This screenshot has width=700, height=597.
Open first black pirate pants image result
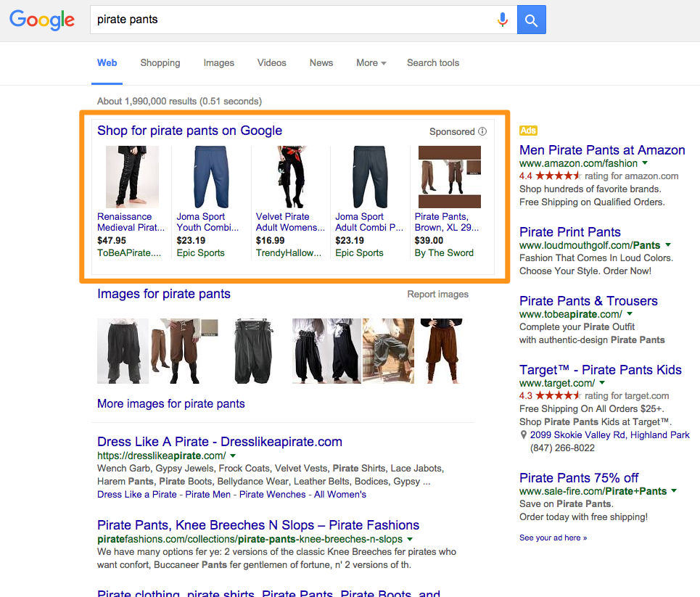coord(123,351)
